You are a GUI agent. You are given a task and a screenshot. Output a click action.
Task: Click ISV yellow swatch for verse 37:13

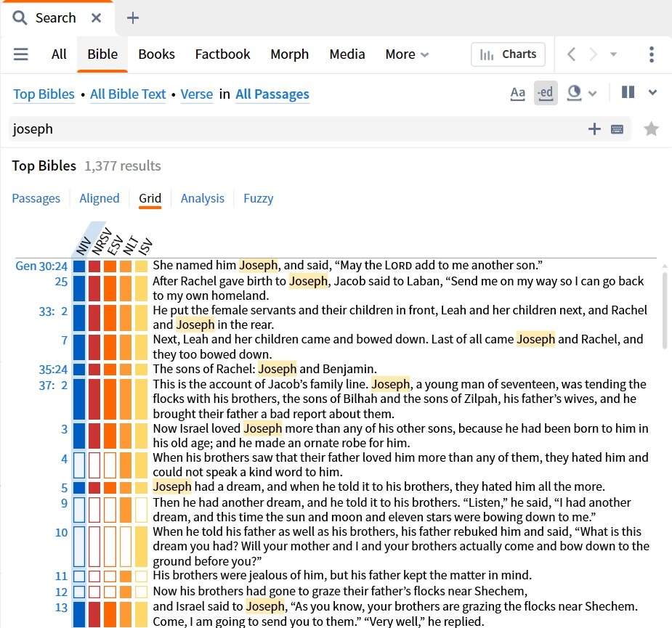(x=142, y=614)
